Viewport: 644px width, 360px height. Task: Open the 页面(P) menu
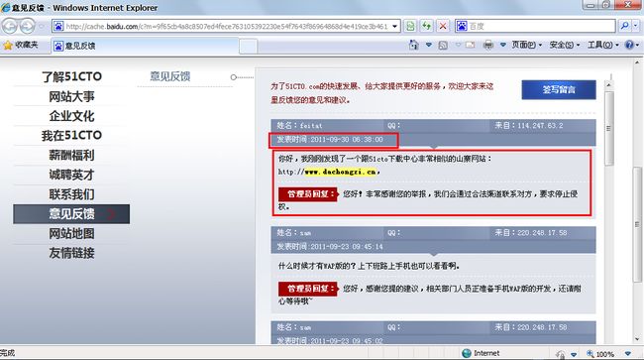tap(527, 45)
